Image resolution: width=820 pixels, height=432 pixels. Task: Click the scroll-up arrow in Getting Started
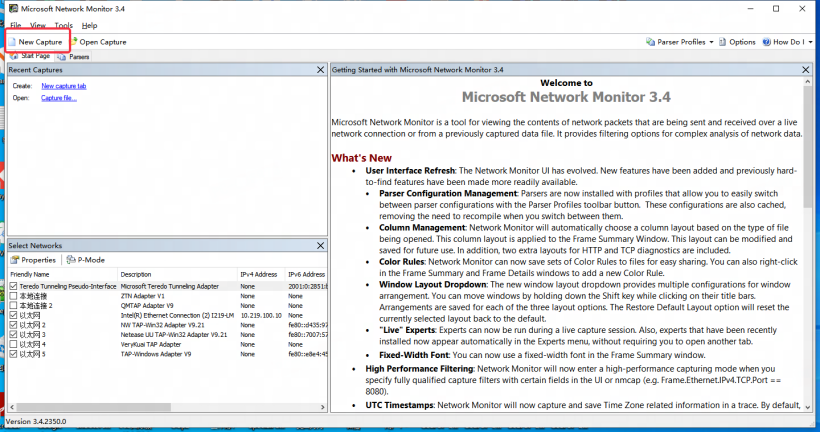point(807,82)
